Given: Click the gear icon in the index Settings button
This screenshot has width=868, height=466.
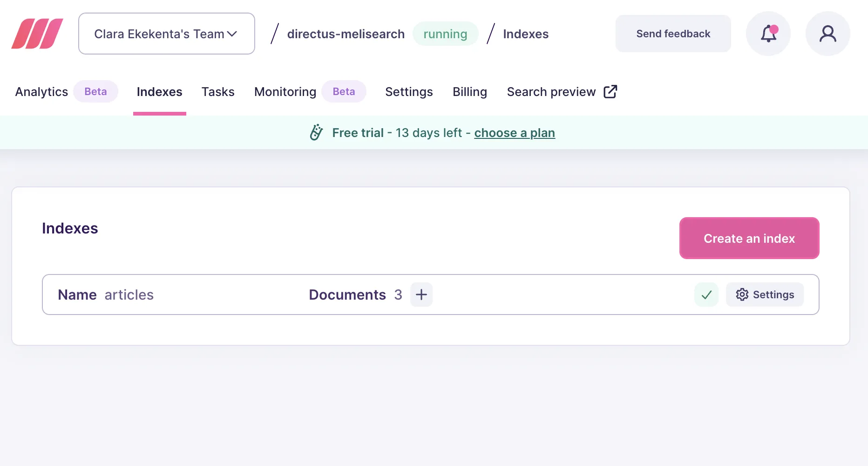Looking at the screenshot, I should pos(742,295).
